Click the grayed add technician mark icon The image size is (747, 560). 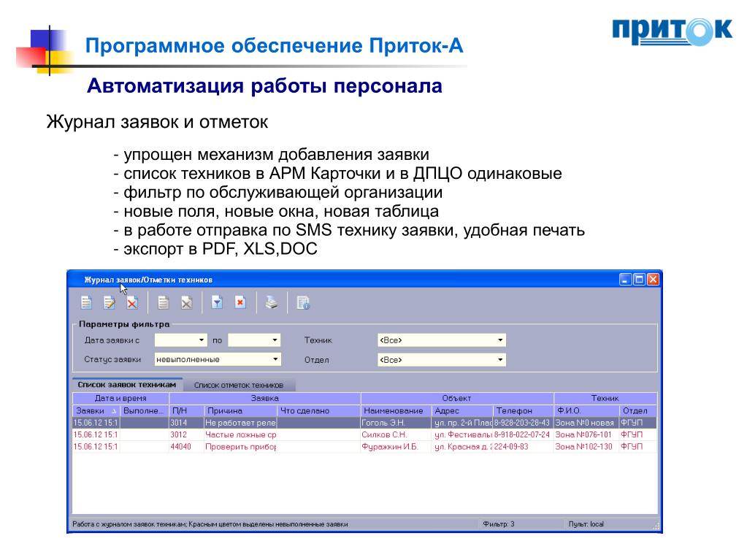click(x=164, y=302)
